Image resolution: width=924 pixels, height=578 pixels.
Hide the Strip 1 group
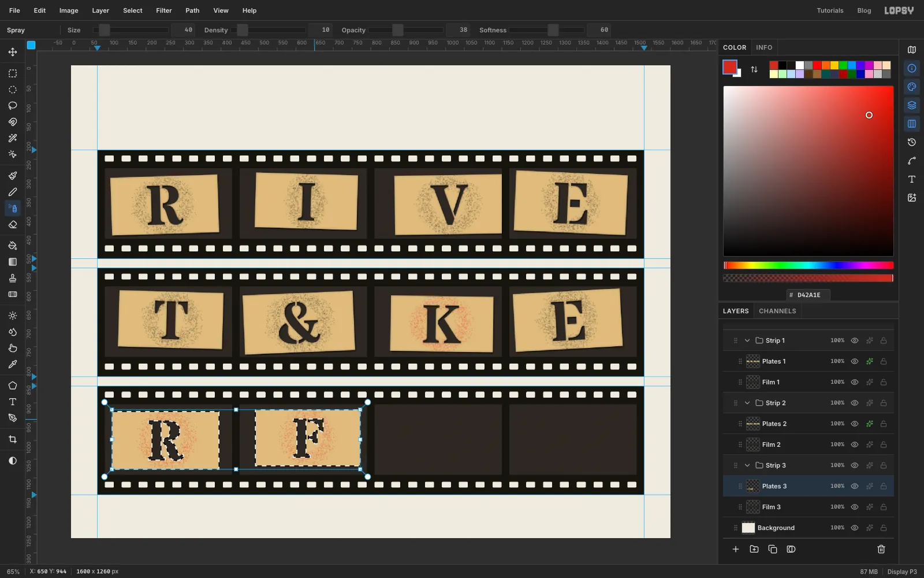(x=855, y=340)
